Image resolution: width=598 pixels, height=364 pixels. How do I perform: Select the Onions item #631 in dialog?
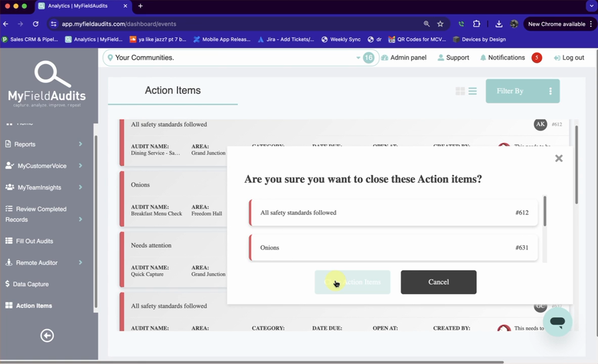[393, 248]
